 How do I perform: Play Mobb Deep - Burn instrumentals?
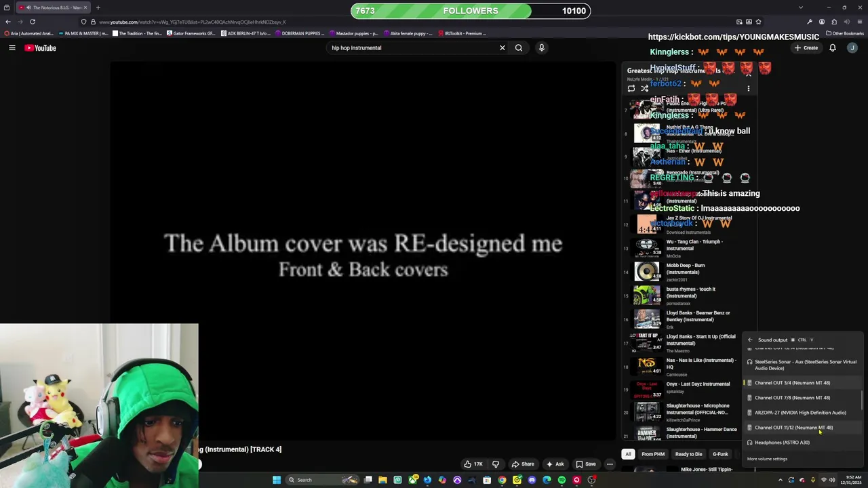(x=688, y=272)
